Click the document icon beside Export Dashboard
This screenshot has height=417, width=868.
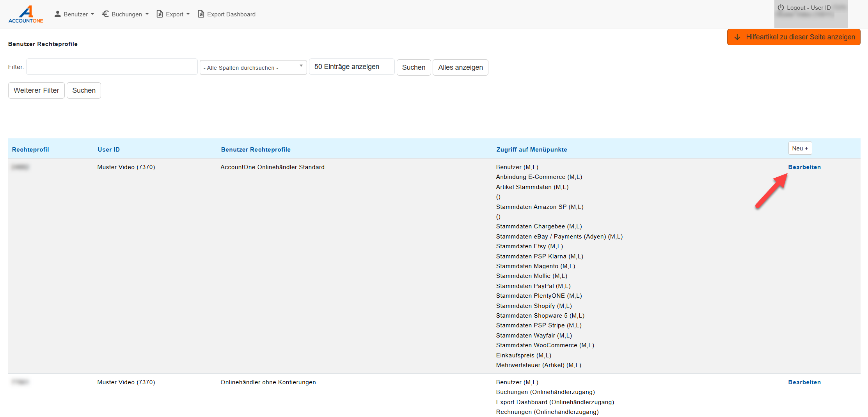201,14
